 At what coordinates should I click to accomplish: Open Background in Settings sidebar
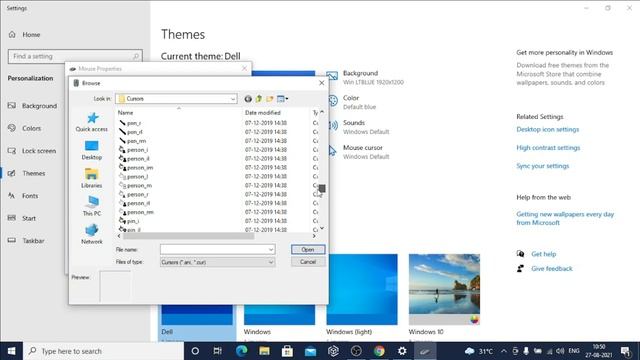pyautogui.click(x=32, y=106)
